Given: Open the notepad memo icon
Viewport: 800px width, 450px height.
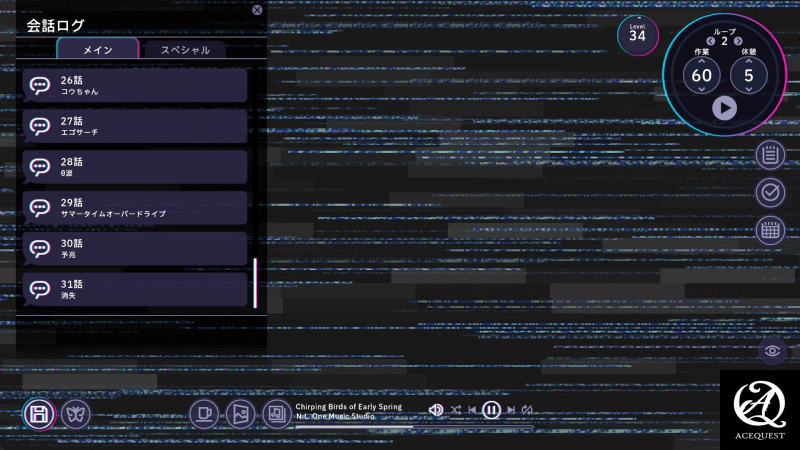Looking at the screenshot, I should point(770,155).
